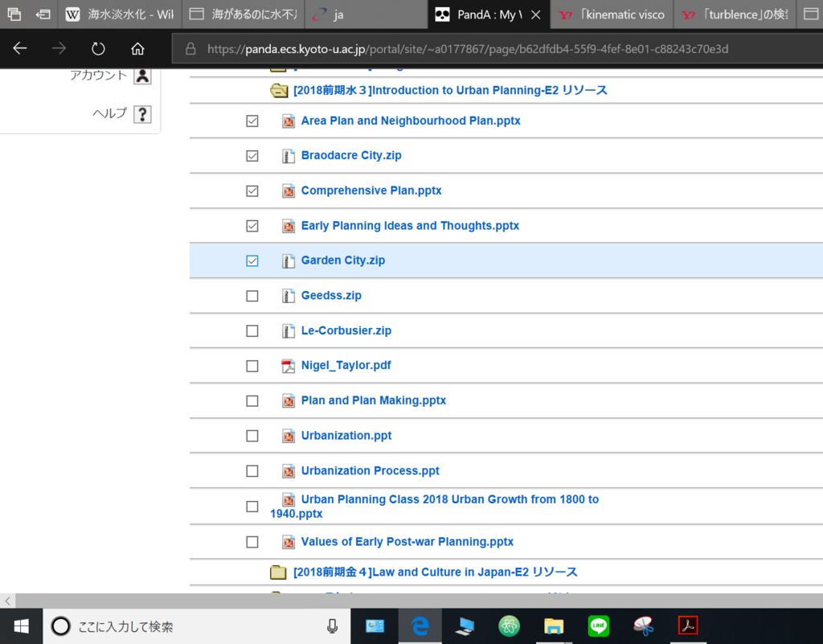Open LINE from the taskbar
This screenshot has width=823, height=644.
[x=598, y=626]
